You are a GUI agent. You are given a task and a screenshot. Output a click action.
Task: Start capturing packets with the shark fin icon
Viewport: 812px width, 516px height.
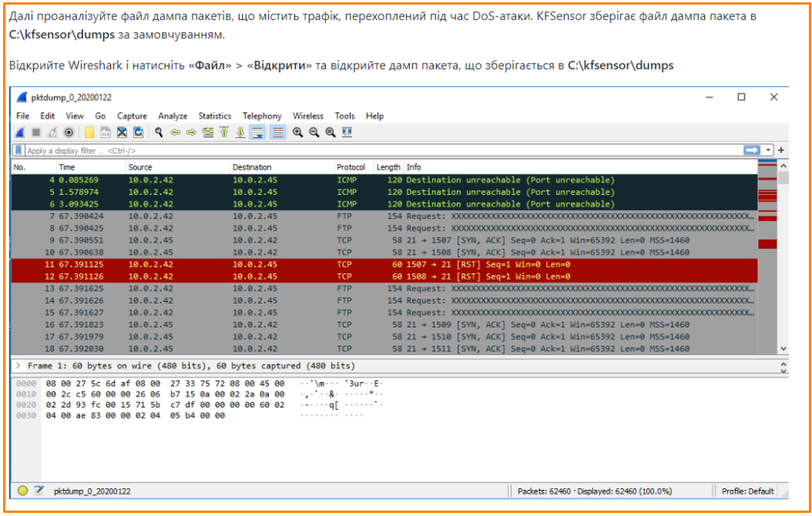20,132
